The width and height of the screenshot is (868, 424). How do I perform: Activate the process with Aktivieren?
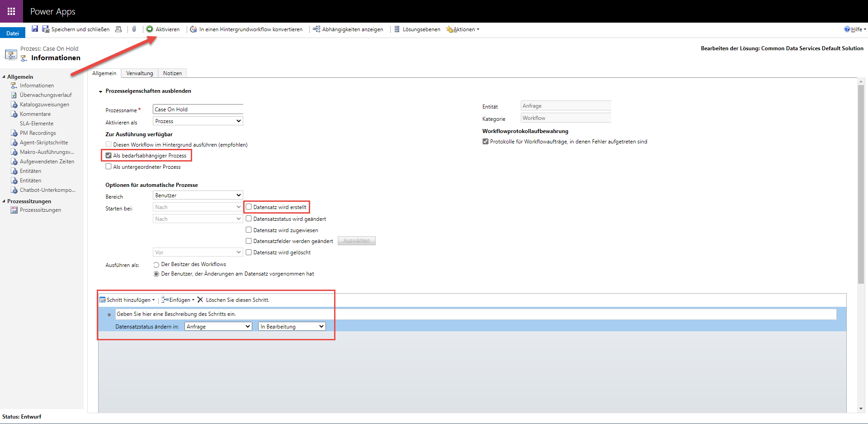click(x=163, y=29)
